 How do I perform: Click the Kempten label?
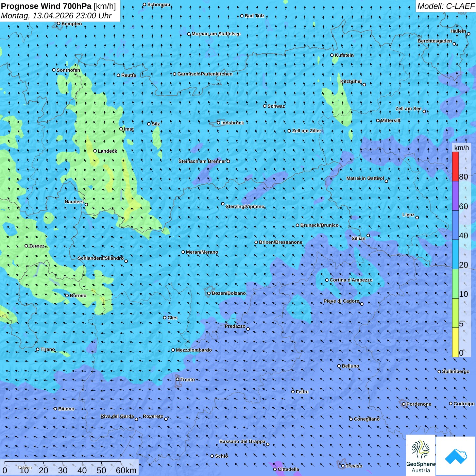point(71,23)
